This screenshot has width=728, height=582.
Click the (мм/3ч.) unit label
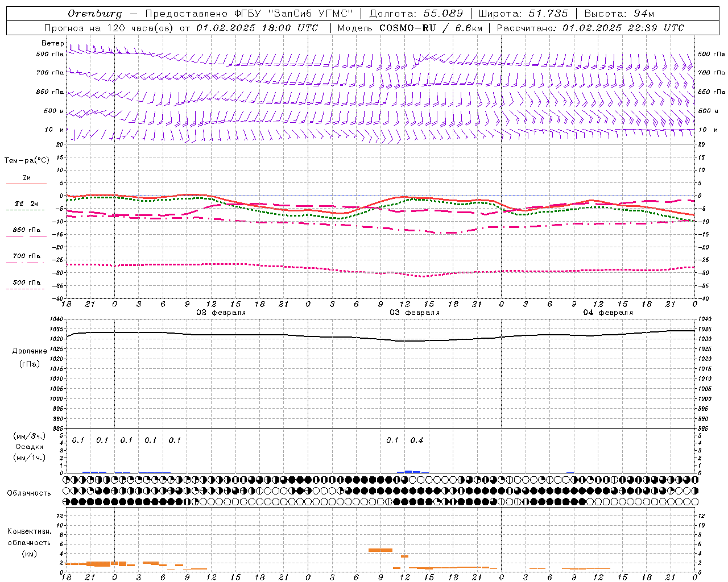tap(29, 436)
